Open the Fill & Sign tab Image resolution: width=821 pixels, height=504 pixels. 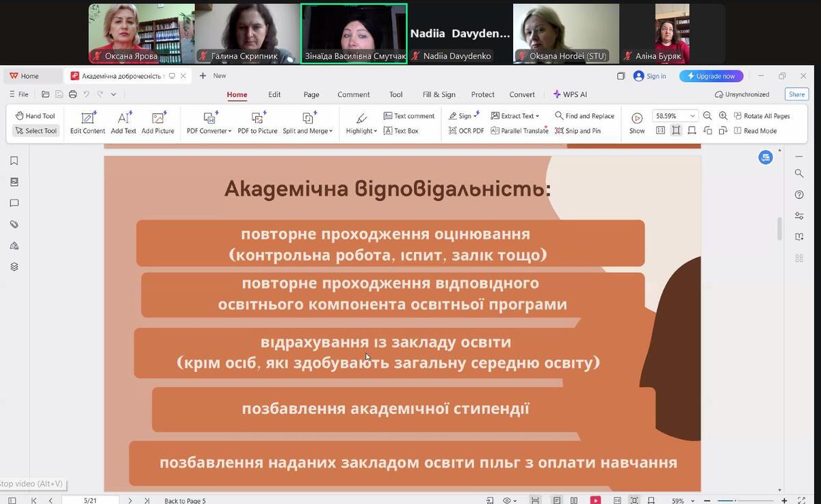(439, 94)
